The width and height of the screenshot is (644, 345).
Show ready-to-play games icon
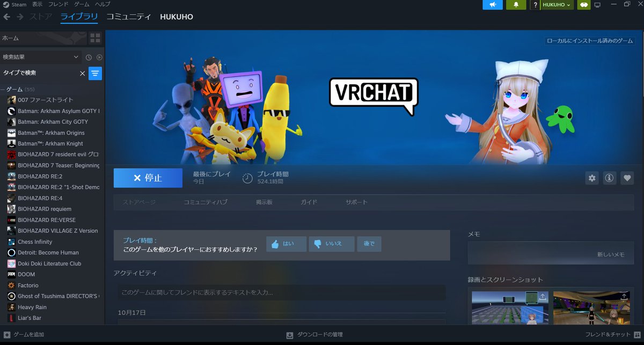[99, 57]
